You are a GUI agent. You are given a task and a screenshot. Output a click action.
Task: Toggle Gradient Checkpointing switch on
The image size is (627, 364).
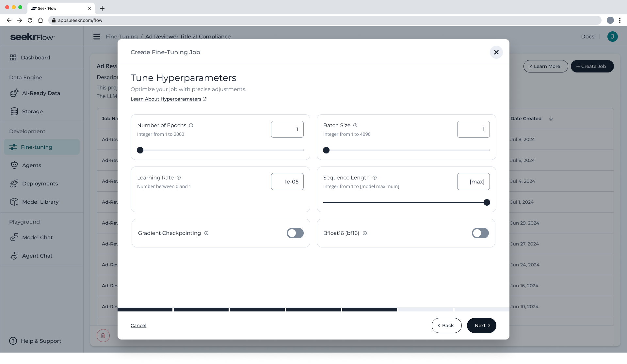(295, 233)
